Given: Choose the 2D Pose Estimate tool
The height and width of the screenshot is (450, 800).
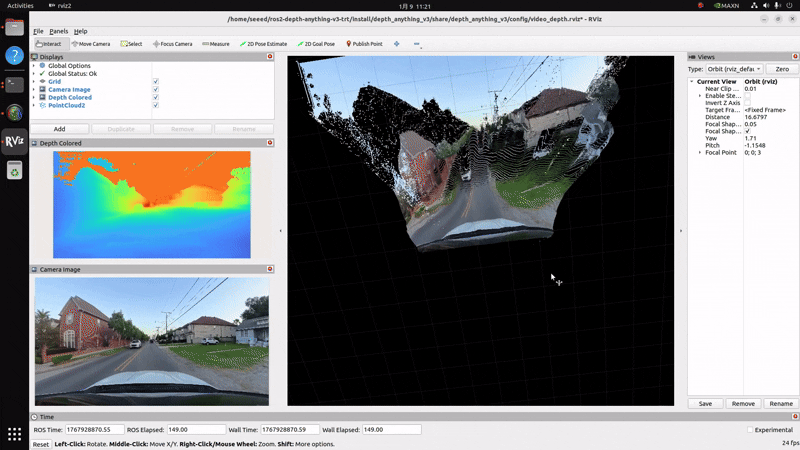Looking at the screenshot, I should [263, 44].
